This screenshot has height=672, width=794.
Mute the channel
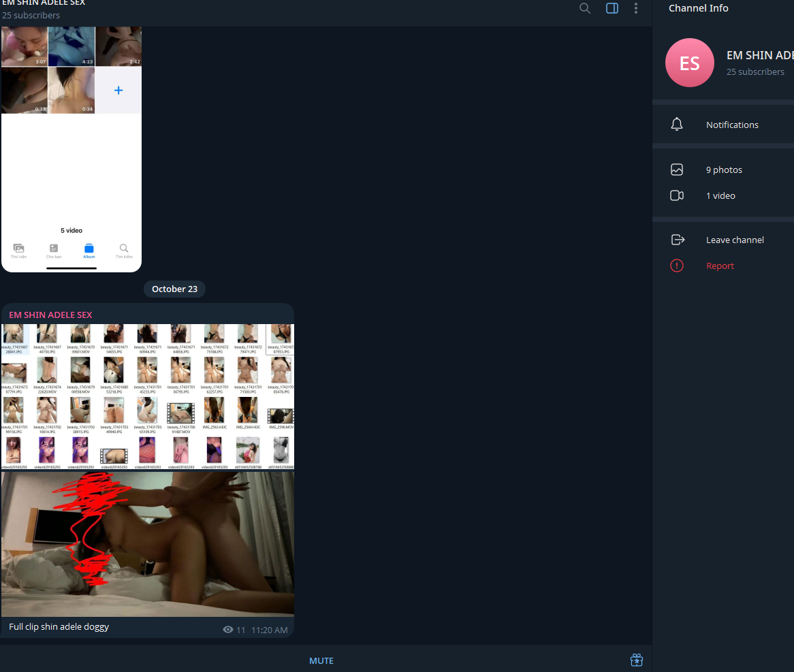[x=321, y=660]
